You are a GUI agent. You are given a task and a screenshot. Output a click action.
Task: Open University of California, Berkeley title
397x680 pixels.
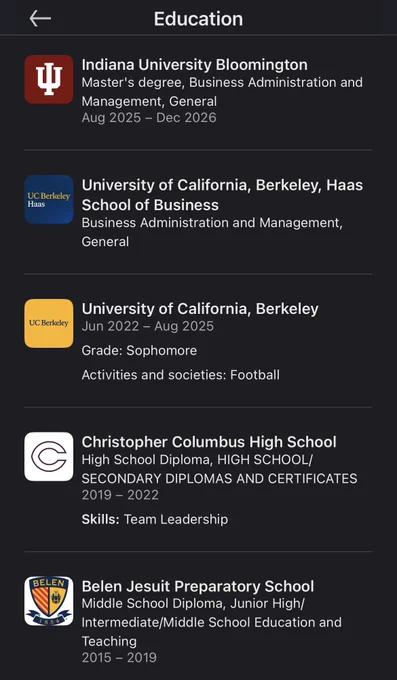point(200,309)
